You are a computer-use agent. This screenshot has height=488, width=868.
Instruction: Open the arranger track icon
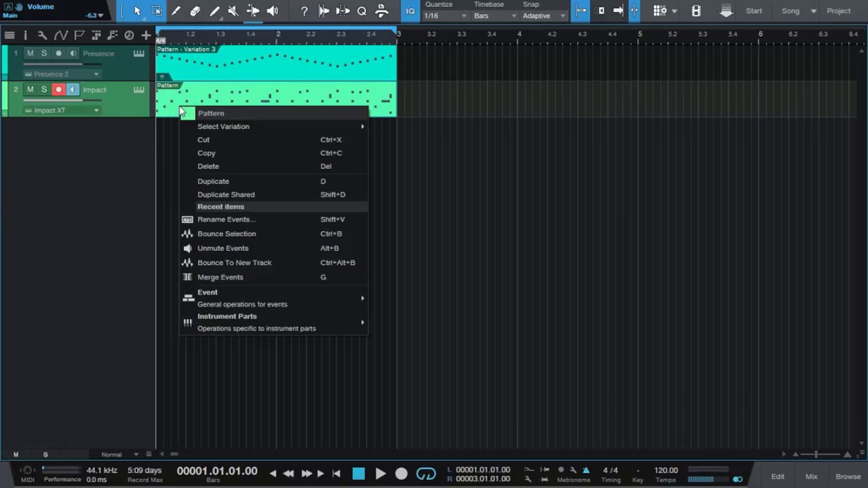click(x=96, y=35)
